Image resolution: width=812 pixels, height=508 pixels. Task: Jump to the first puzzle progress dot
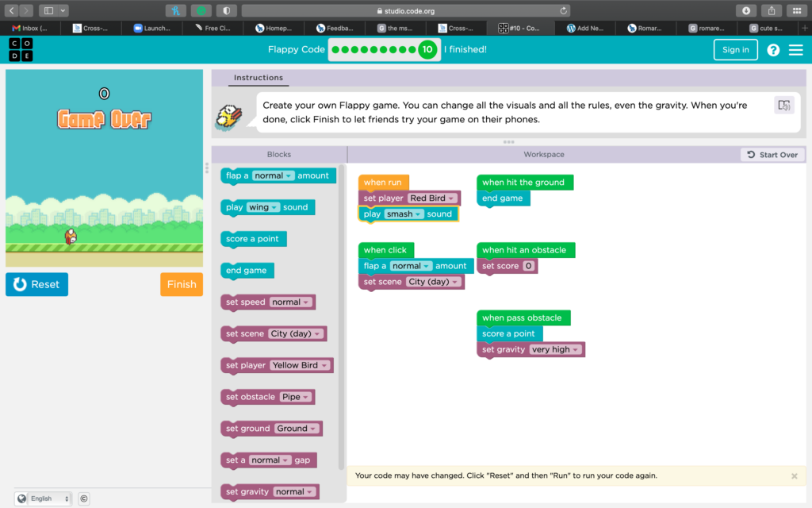coord(335,50)
